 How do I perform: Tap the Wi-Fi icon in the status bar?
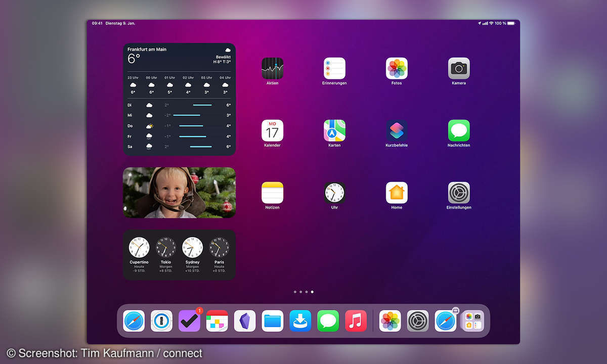(491, 23)
